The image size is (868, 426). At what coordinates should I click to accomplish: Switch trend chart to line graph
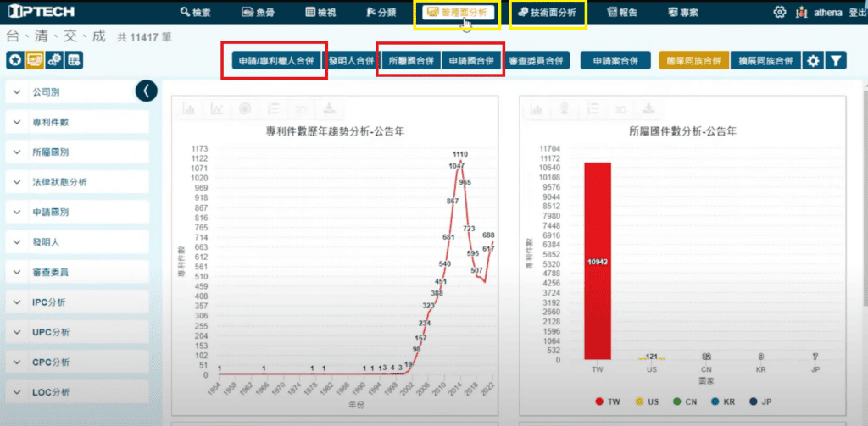click(218, 108)
